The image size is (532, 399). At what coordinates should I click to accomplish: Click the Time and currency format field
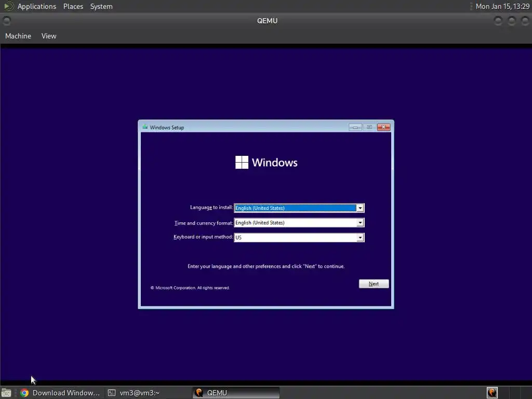(x=299, y=222)
